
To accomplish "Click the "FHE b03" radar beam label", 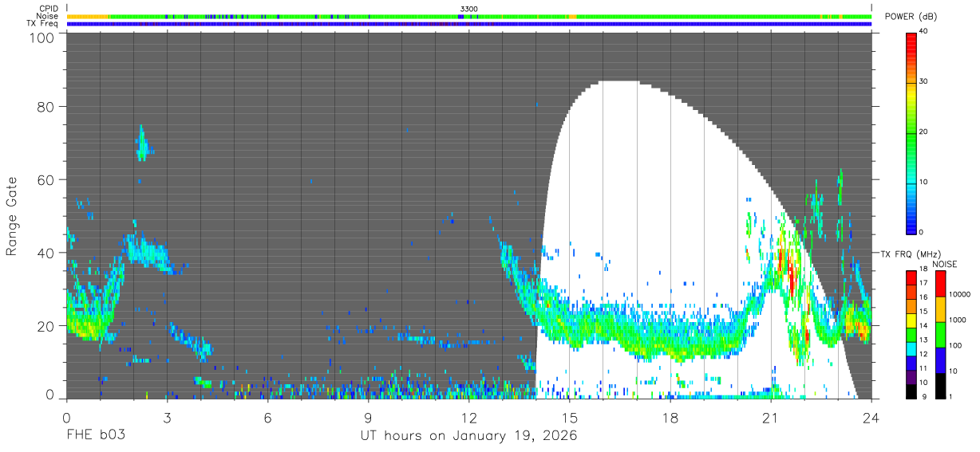I will pyautogui.click(x=95, y=436).
